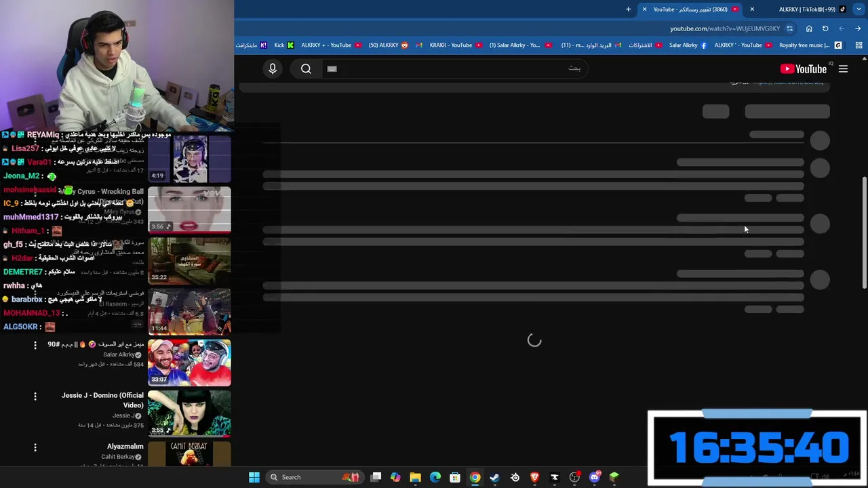
Task: Open Minecraft from the taskbar
Action: tap(614, 477)
